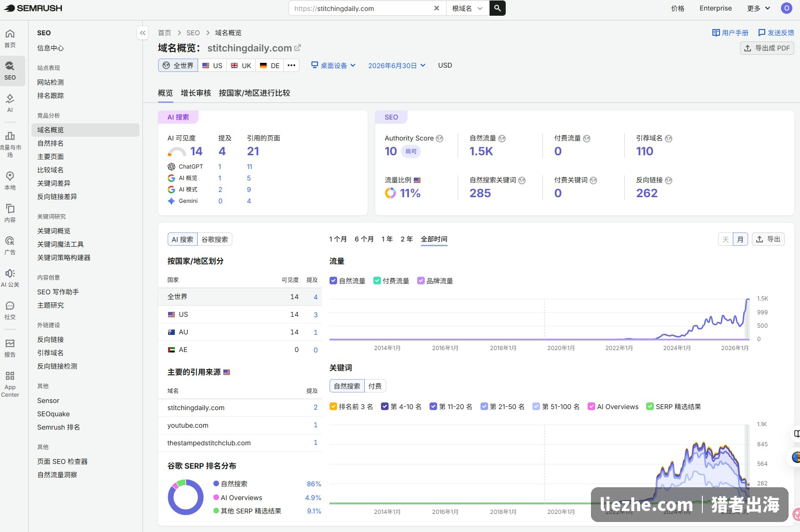Open the 更多 top menu dropdown
The width and height of the screenshot is (800, 532).
point(759,8)
